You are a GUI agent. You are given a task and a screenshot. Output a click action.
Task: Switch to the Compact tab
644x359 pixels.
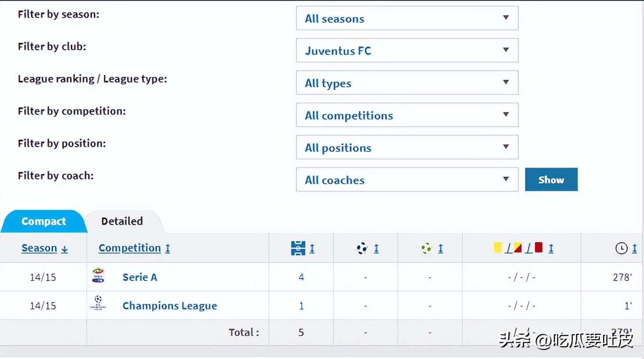(44, 221)
